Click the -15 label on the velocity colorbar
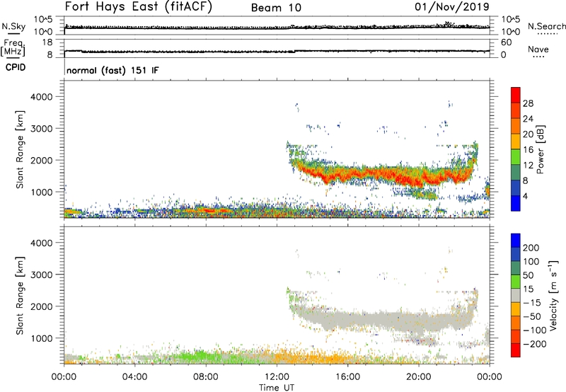 532,303
